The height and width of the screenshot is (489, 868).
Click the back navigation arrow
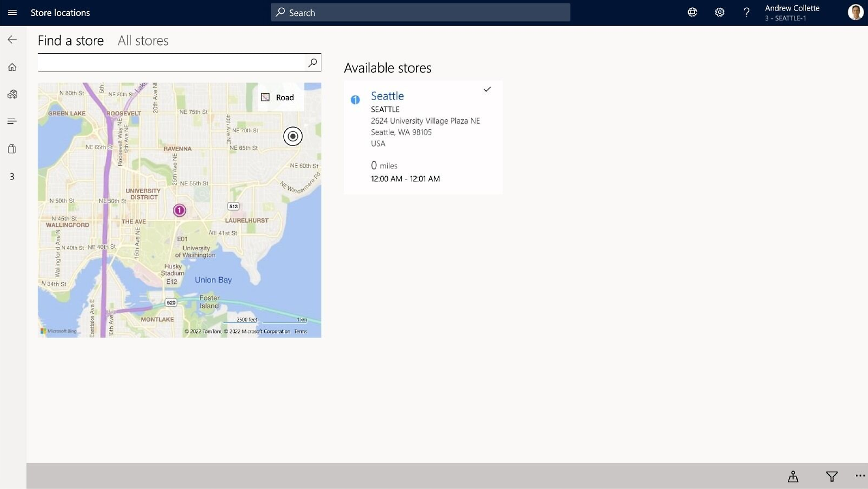[12, 39]
